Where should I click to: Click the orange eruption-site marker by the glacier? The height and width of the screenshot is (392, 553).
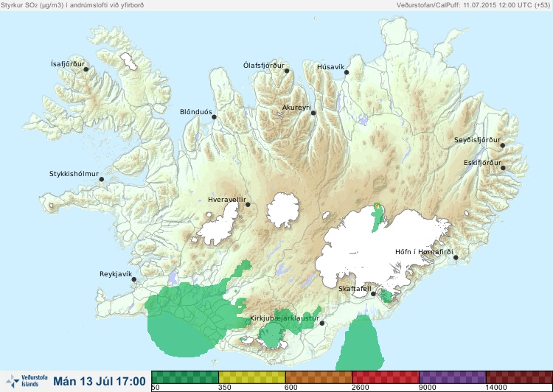[x=378, y=206]
